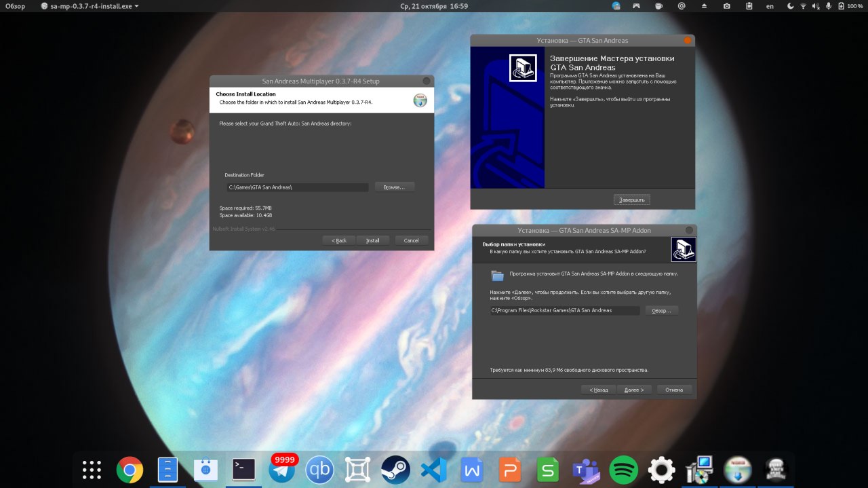
Task: Launch WPS Writer from the dock
Action: (x=471, y=470)
